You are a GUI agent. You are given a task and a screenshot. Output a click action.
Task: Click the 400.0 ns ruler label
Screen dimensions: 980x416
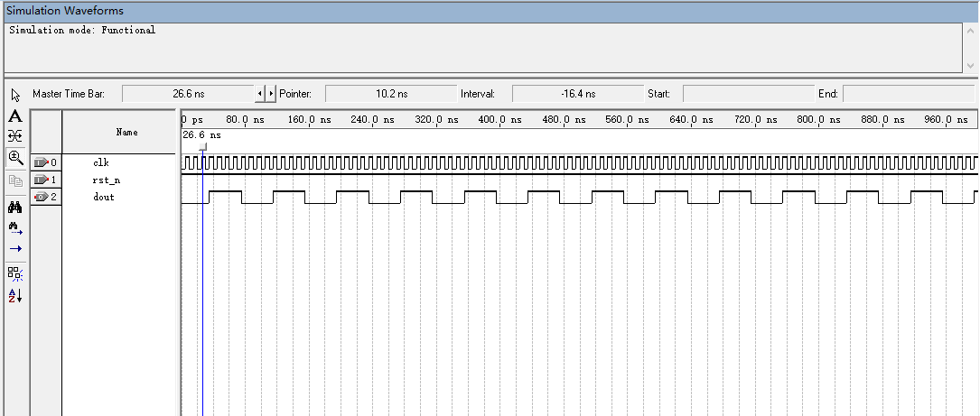[x=500, y=119]
